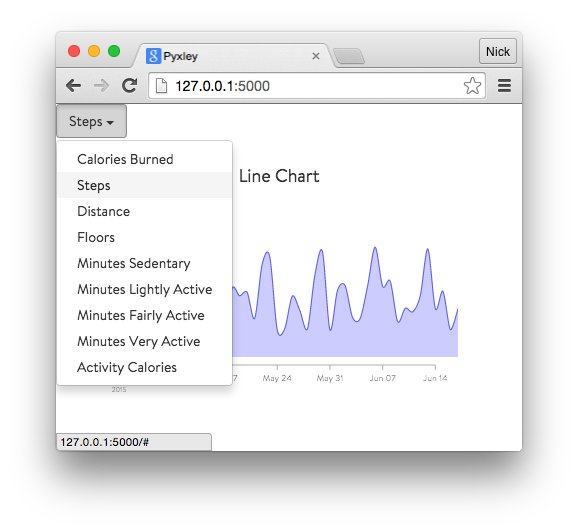This screenshot has height=531, width=578.
Task: Click the browser forward arrow
Action: [101, 86]
